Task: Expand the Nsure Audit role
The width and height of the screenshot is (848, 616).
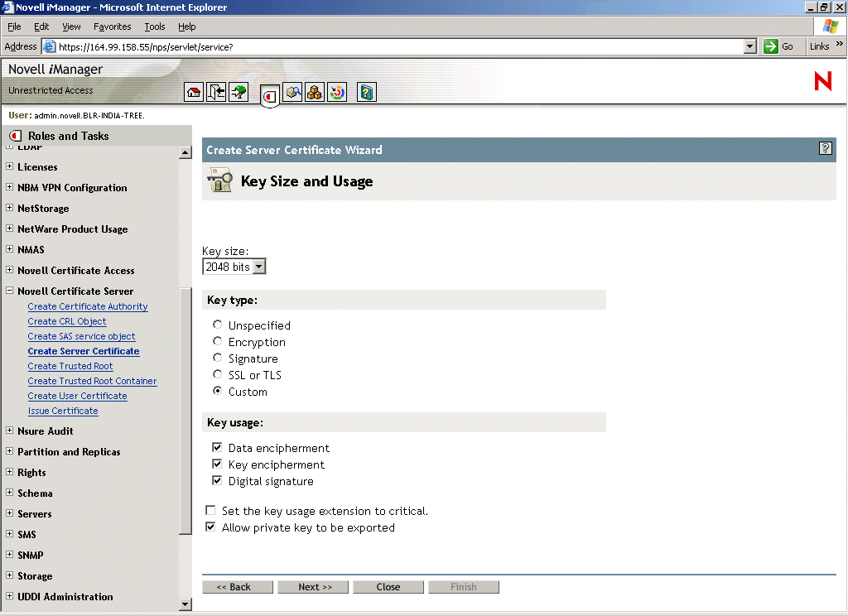Action: (10, 431)
